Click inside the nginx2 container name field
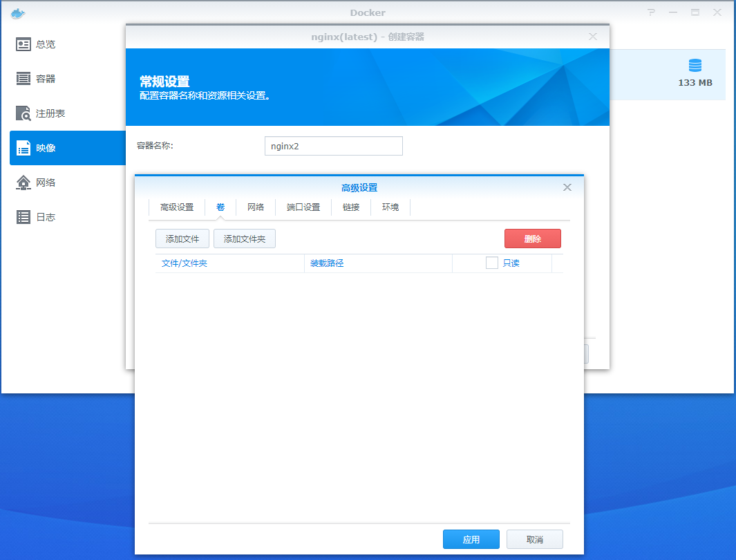The height and width of the screenshot is (560, 736). [333, 146]
